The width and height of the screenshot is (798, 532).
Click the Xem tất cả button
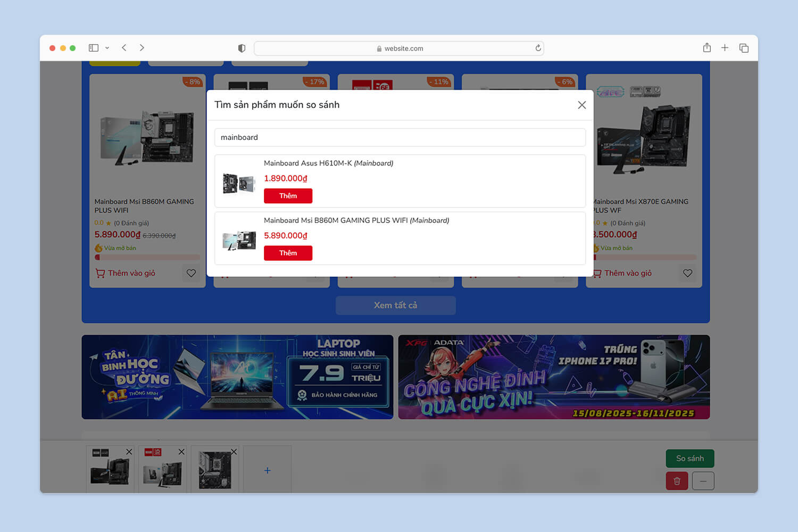(x=395, y=305)
